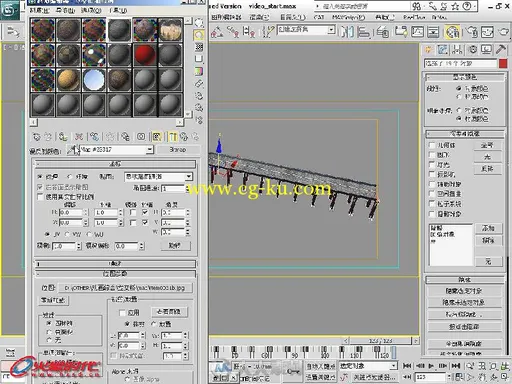Image resolution: width=512 pixels, height=384 pixels.
Task: Select the blue sky sphere material sample
Action: [94, 80]
